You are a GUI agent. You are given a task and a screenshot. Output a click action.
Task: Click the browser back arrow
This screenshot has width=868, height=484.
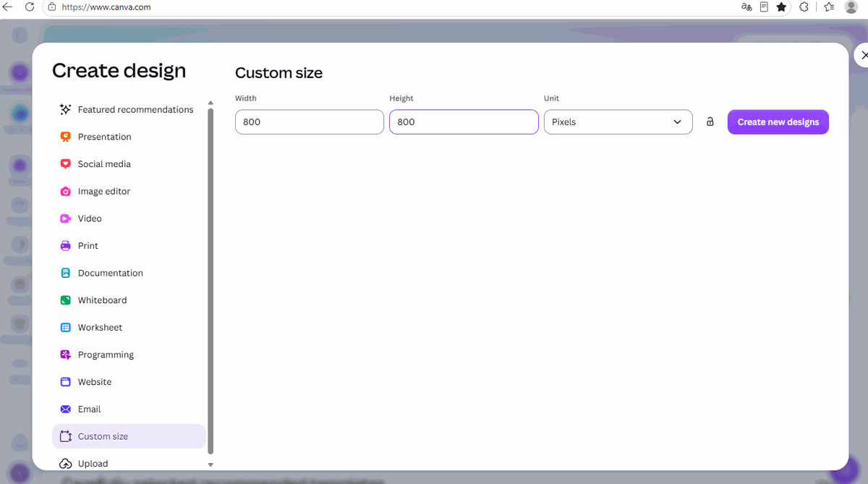pos(8,7)
